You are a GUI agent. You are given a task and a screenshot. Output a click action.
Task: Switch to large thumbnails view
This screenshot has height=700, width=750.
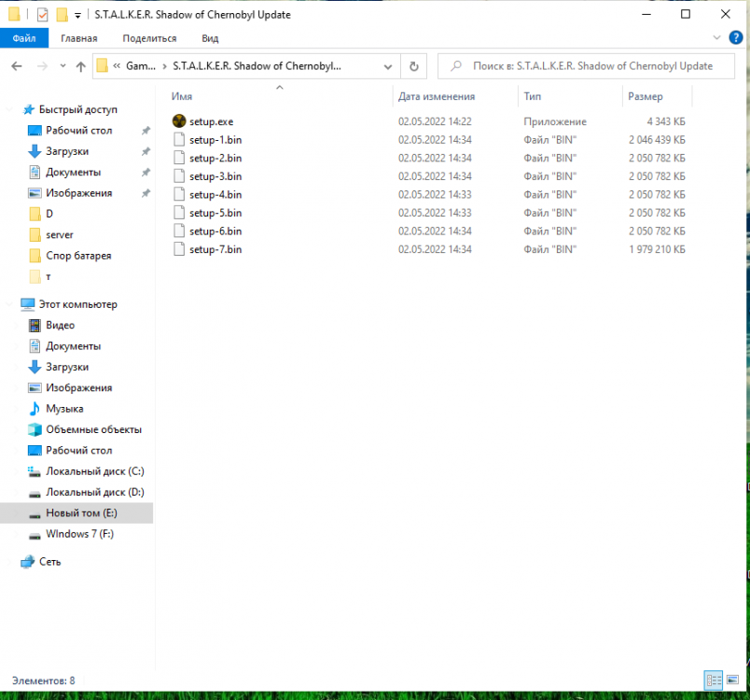pyautogui.click(x=733, y=679)
